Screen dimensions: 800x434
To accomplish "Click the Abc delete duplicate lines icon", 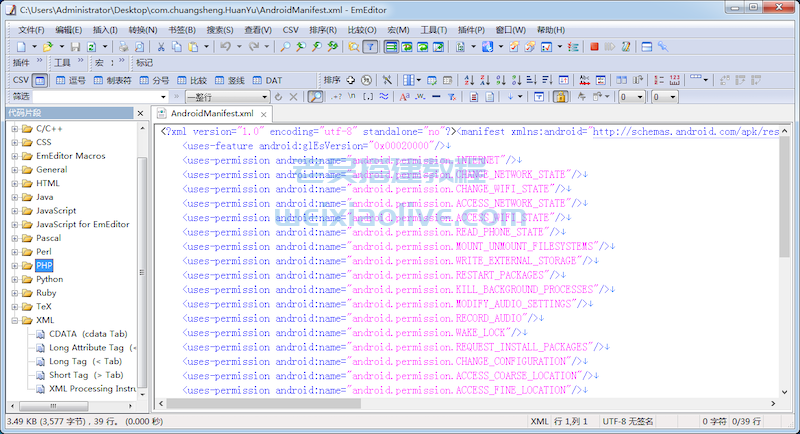I will pos(585,80).
